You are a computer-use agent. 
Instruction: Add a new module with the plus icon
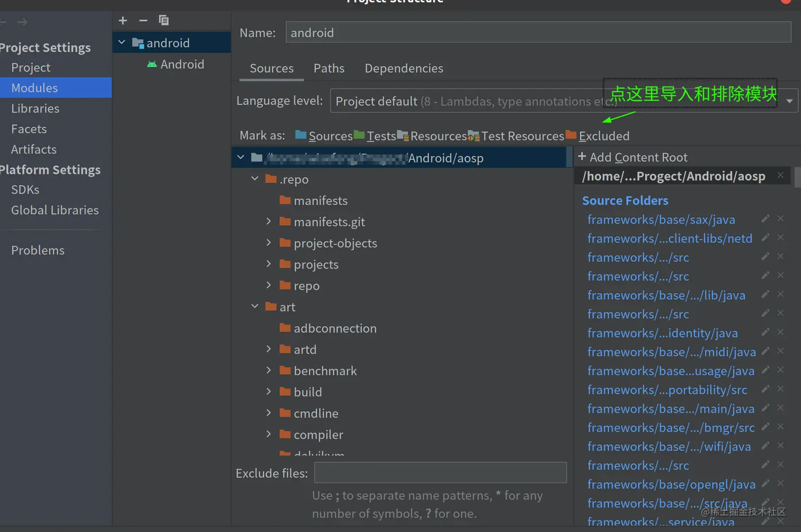coord(123,20)
